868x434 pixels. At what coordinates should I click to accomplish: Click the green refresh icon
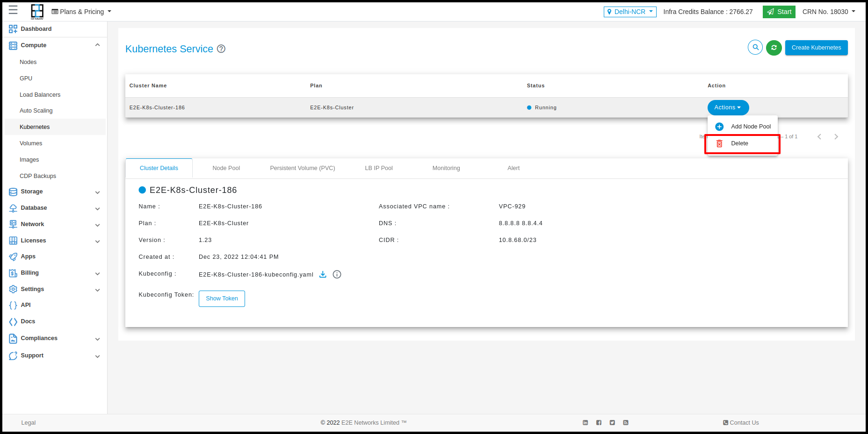pyautogui.click(x=774, y=48)
